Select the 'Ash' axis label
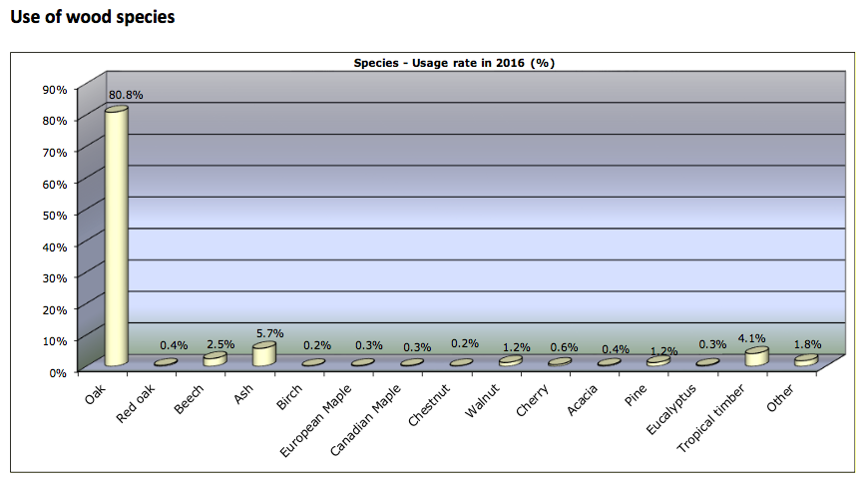The image size is (868, 482). (x=243, y=393)
